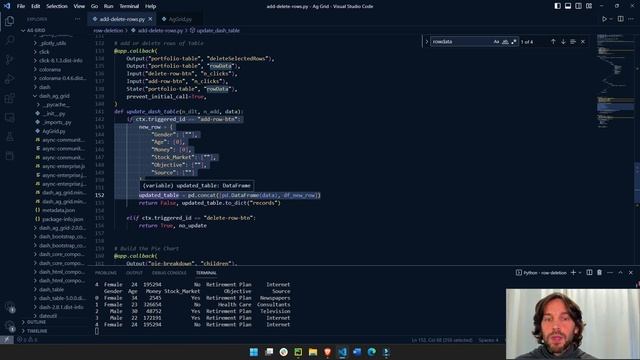This screenshot has width=640, height=360.
Task: Open customize layout icon
Action: (589, 6)
